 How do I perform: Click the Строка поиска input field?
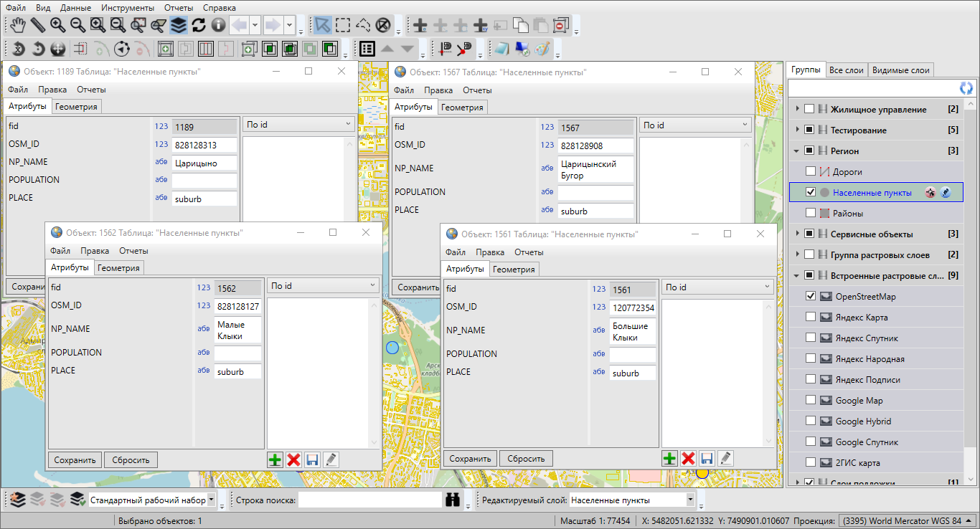[x=369, y=500]
